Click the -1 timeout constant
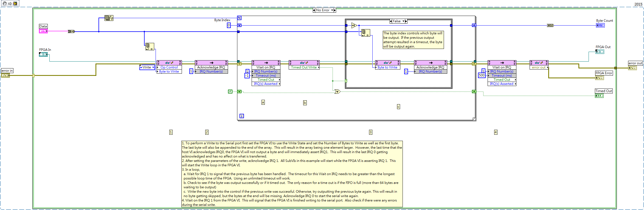The width and height of the screenshot is (644, 210). (x=247, y=76)
